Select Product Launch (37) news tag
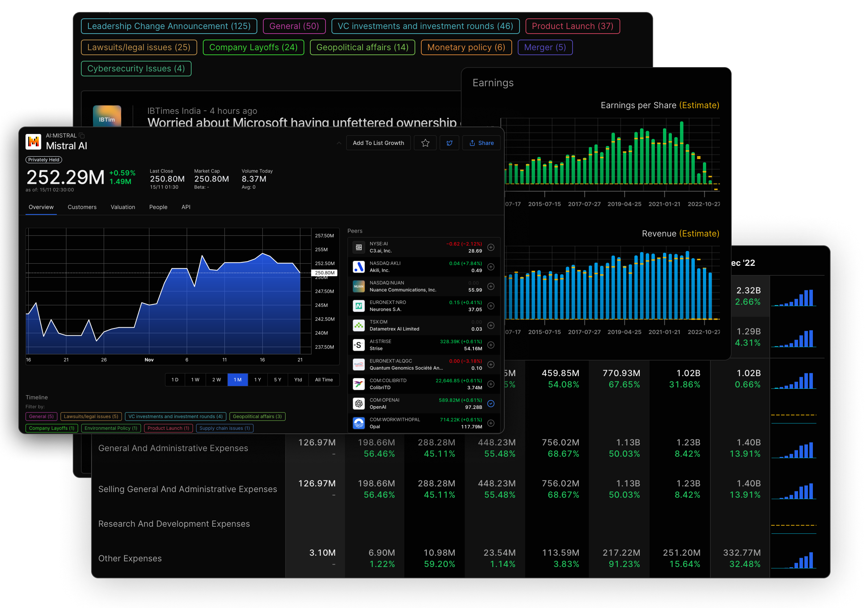Image resolution: width=868 pixels, height=608 pixels. click(x=573, y=26)
